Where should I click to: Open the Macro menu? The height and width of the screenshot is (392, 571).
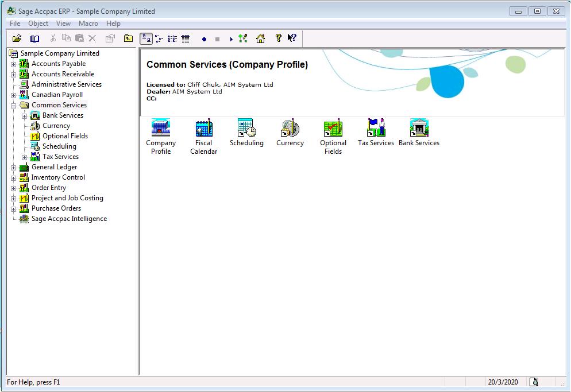88,24
